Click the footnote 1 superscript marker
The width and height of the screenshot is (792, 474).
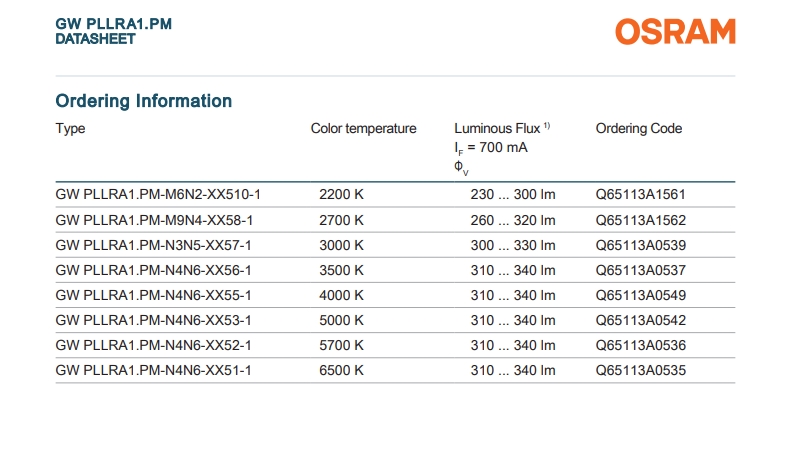pos(547,125)
